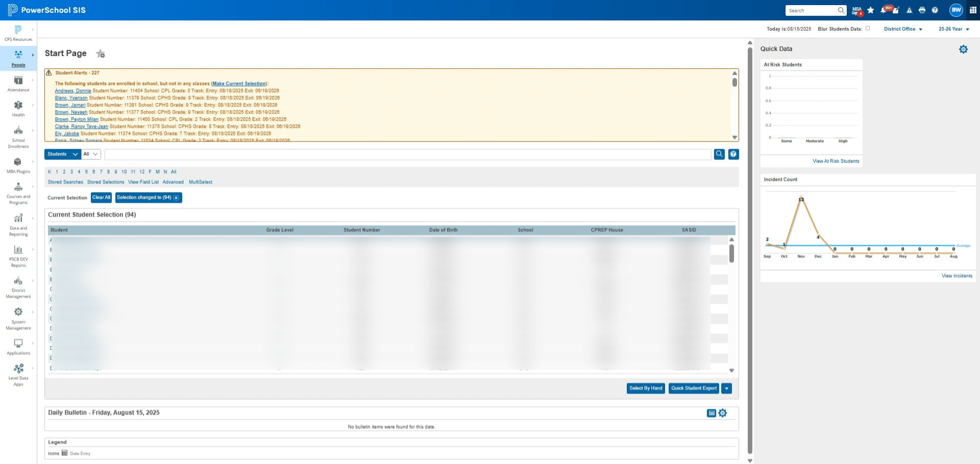Add Start Page to favorites star

click(x=101, y=54)
